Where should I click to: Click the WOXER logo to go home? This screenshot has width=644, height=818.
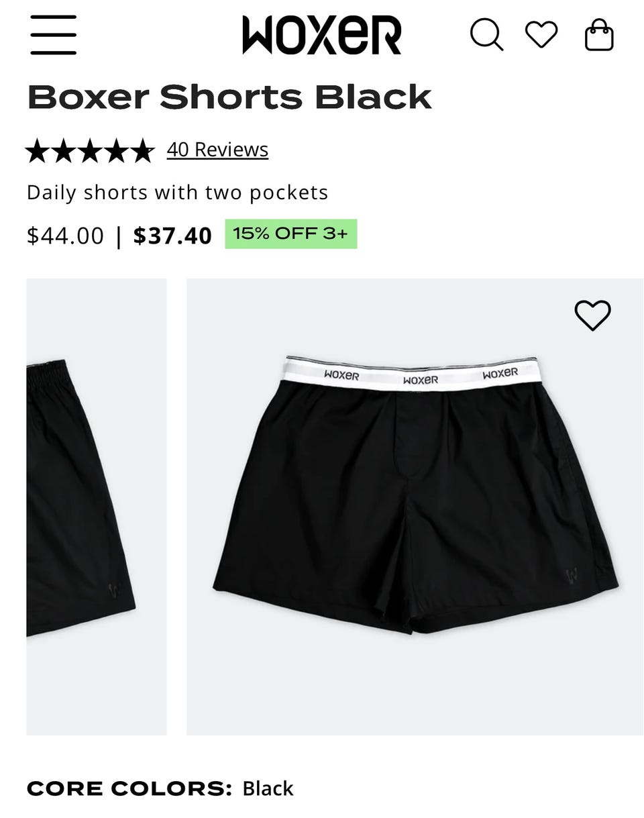(322, 35)
